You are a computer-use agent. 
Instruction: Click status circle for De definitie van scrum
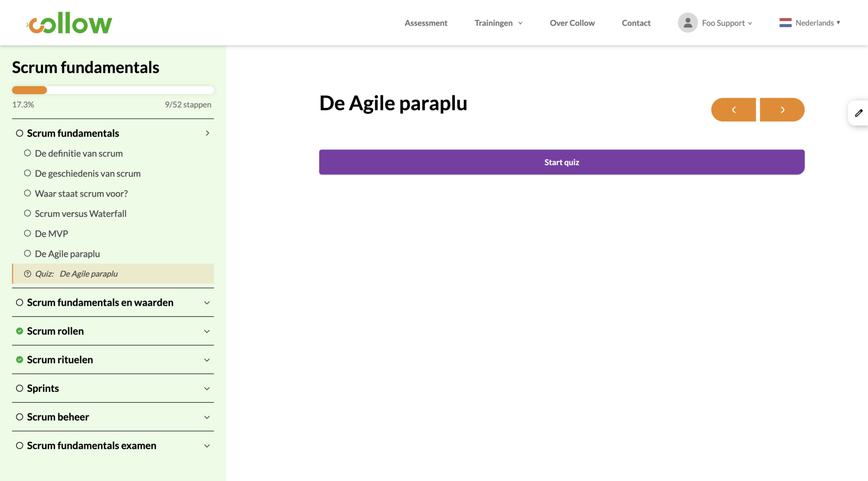[28, 153]
